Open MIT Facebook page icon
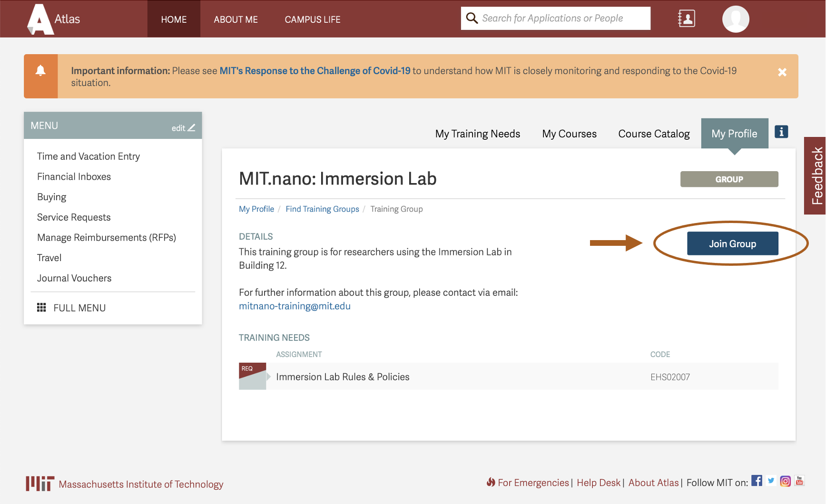 click(757, 481)
